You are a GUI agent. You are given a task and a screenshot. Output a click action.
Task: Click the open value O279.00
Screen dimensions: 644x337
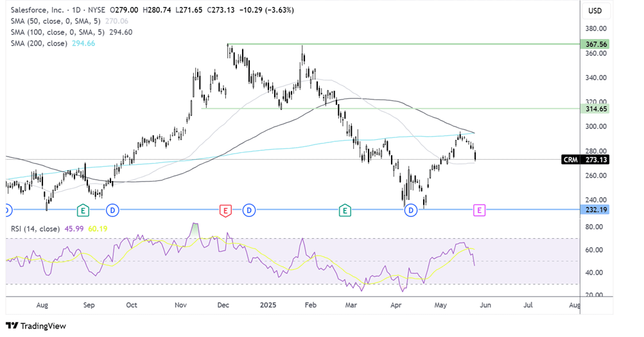pos(124,10)
